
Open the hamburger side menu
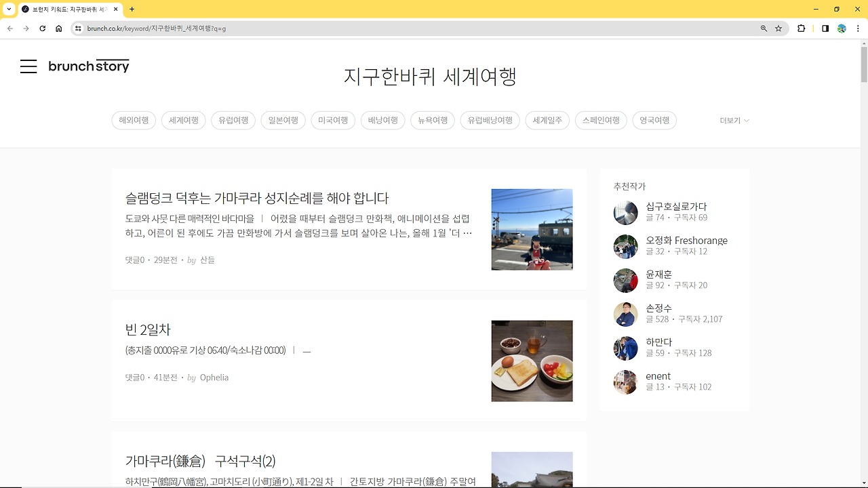(x=28, y=66)
